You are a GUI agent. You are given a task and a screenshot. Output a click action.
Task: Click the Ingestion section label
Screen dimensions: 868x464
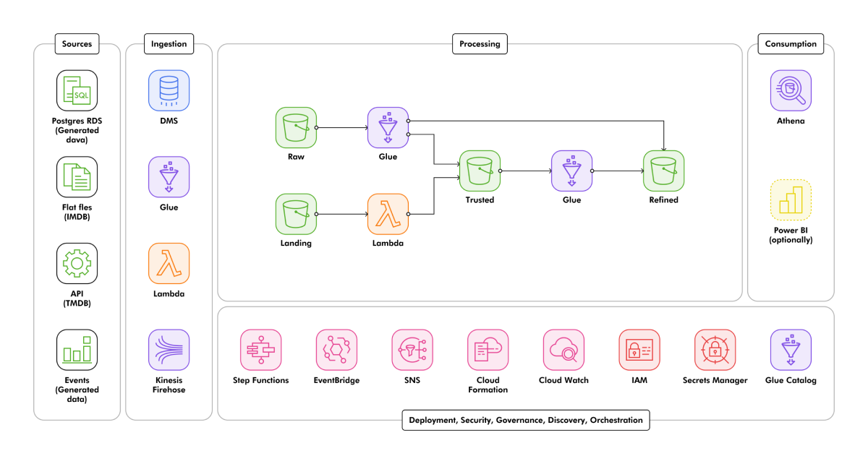pos(169,44)
